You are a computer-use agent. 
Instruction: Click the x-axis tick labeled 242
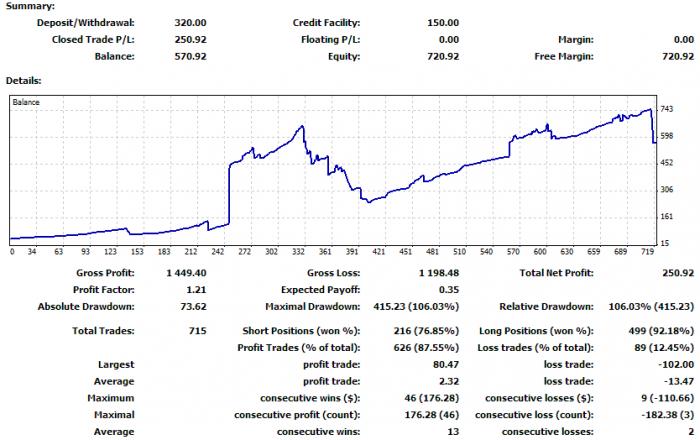(217, 252)
